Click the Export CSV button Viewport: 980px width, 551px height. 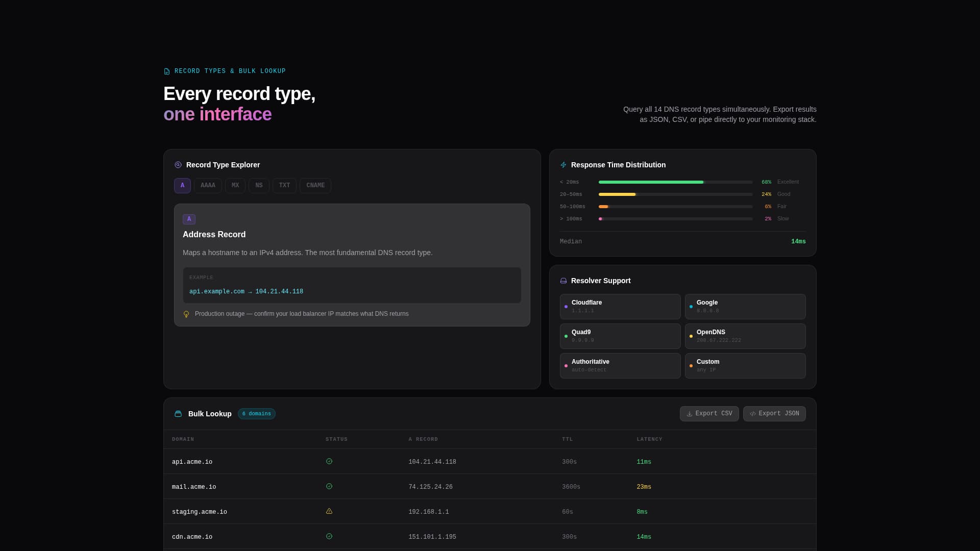point(709,414)
